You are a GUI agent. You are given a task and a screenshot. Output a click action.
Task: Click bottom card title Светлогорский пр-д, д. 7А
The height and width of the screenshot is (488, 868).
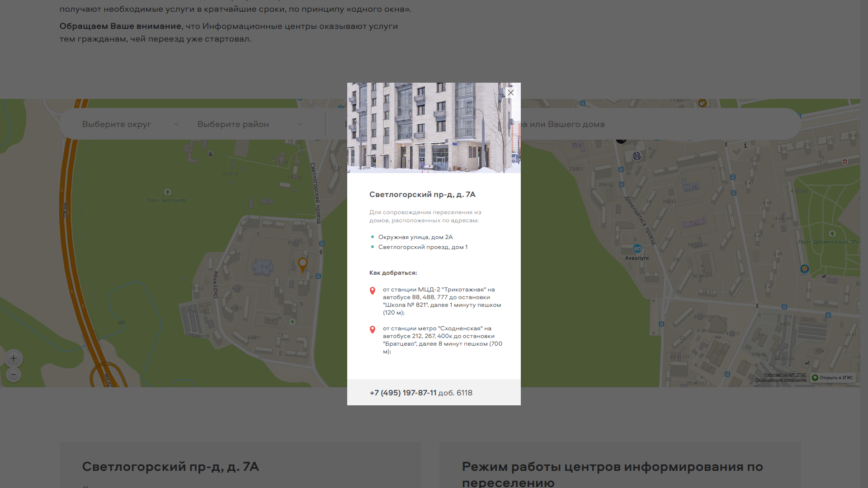tap(170, 467)
